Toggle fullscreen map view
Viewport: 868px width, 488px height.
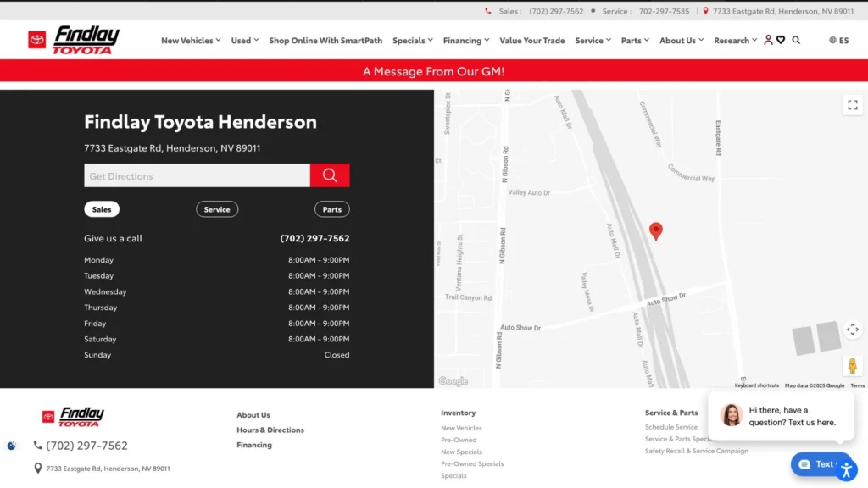(x=853, y=105)
